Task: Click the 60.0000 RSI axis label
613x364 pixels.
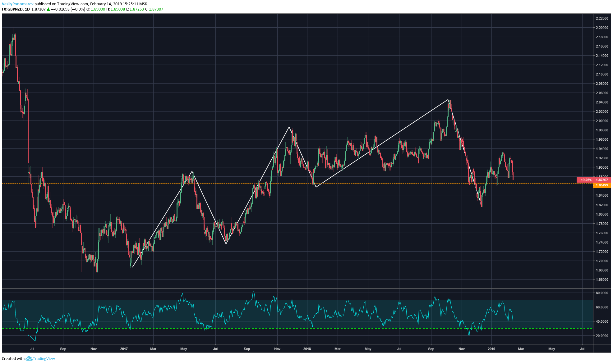Action: click(602, 307)
